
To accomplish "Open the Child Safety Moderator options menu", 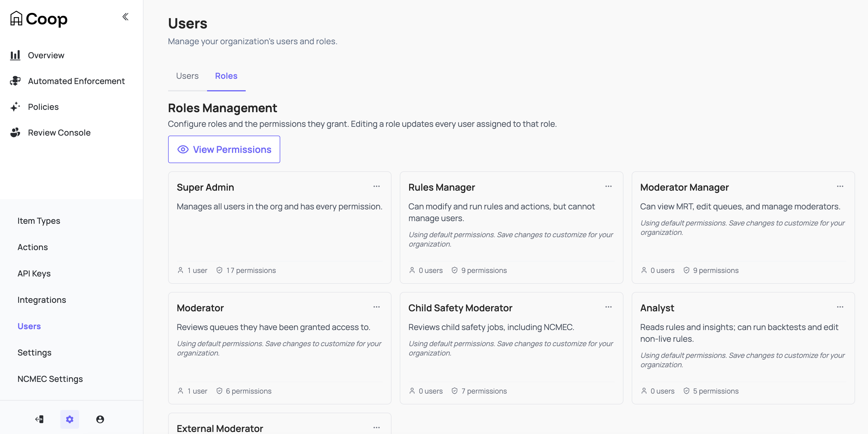I will (x=609, y=307).
